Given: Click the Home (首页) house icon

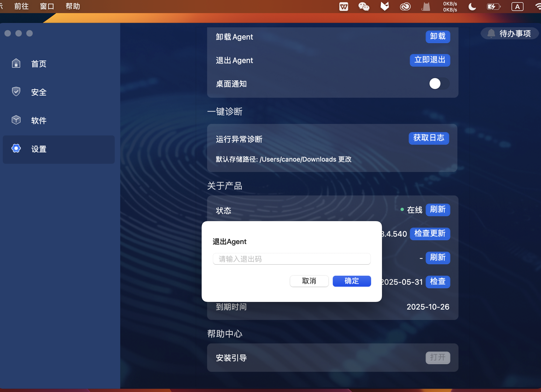Looking at the screenshot, I should 16,63.
